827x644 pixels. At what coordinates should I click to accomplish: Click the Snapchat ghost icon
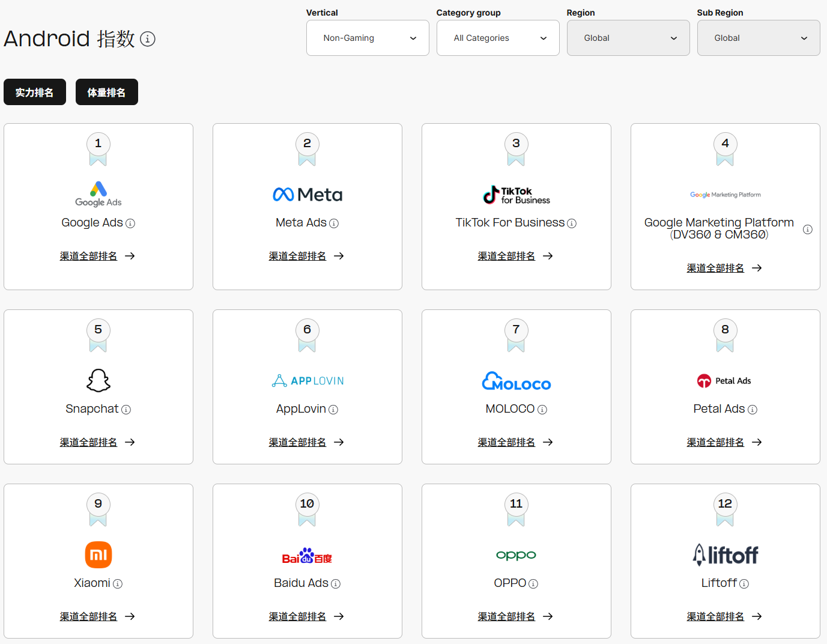(98, 380)
